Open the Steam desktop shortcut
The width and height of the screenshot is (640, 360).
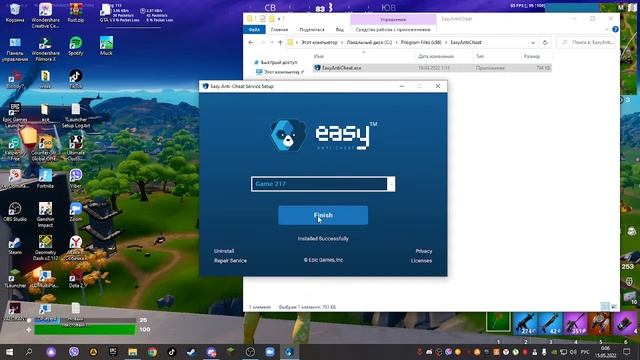click(x=15, y=245)
